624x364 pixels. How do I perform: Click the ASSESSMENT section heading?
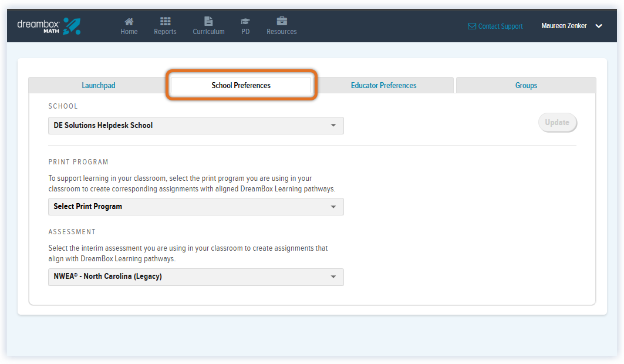(x=72, y=232)
